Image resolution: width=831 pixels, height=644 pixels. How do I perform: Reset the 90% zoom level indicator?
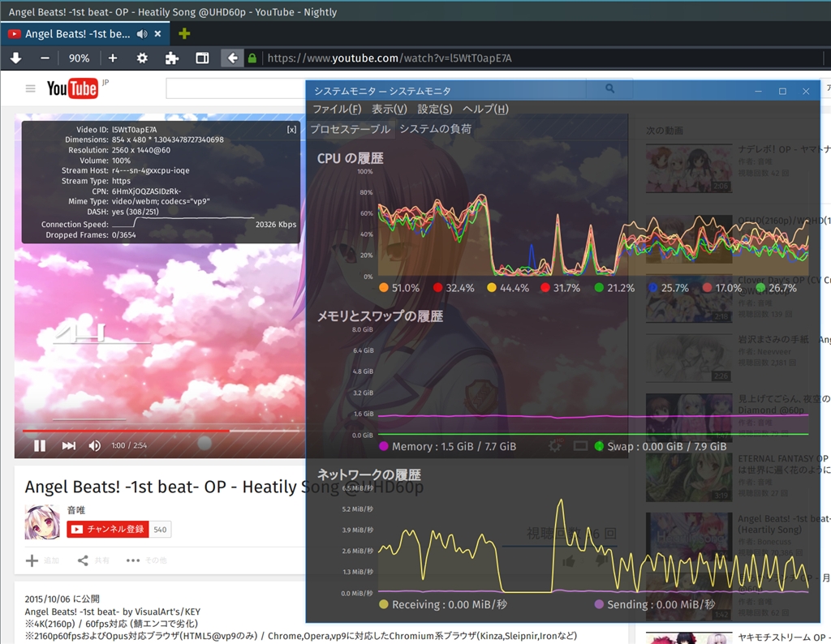(79, 58)
